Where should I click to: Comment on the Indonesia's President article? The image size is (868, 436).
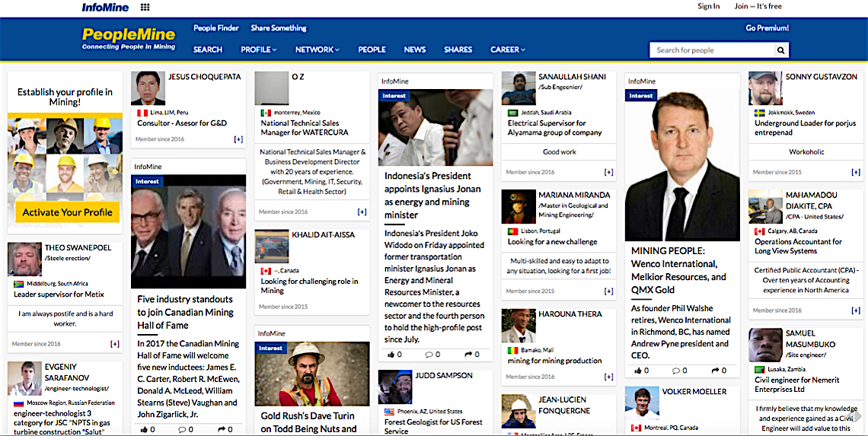tap(432, 354)
